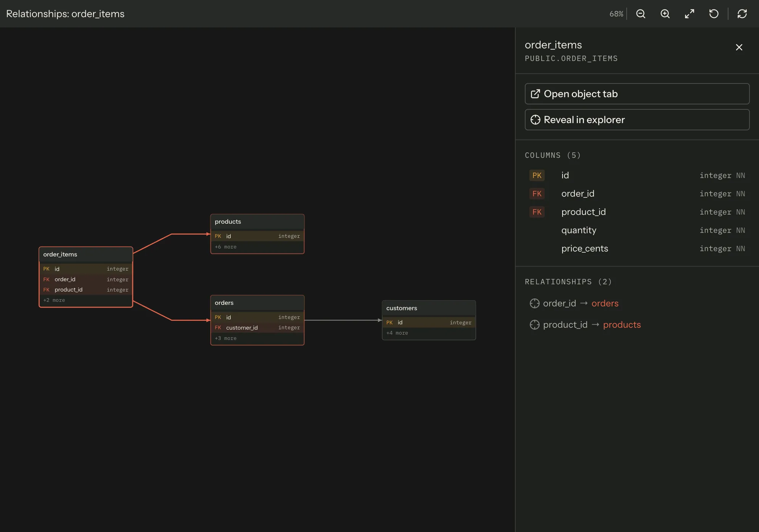
Task: Follow the orders relationship link
Action: click(x=605, y=303)
